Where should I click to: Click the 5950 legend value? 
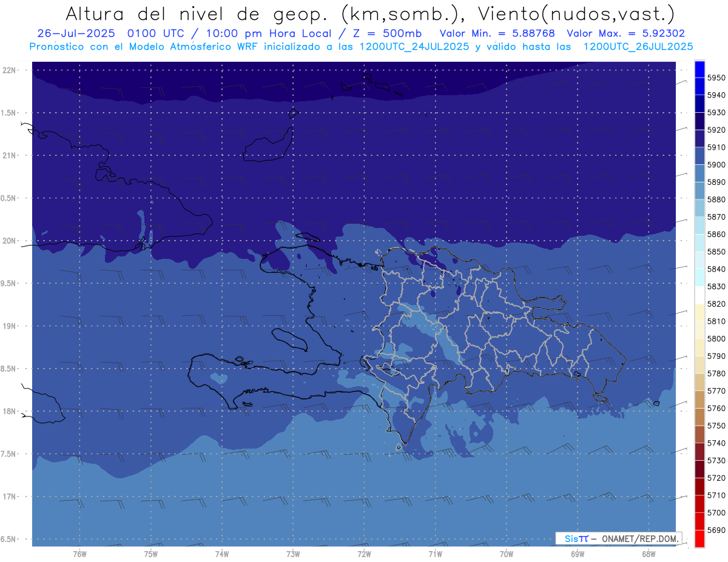click(716, 78)
